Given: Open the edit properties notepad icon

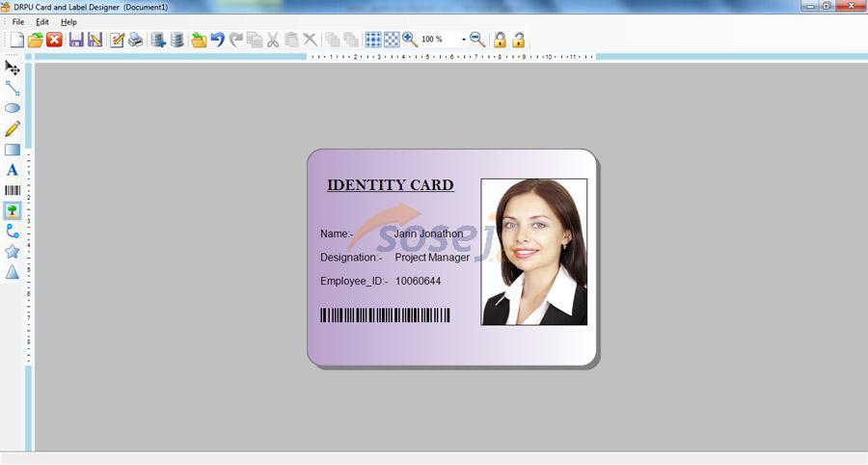Looking at the screenshot, I should click(x=117, y=40).
